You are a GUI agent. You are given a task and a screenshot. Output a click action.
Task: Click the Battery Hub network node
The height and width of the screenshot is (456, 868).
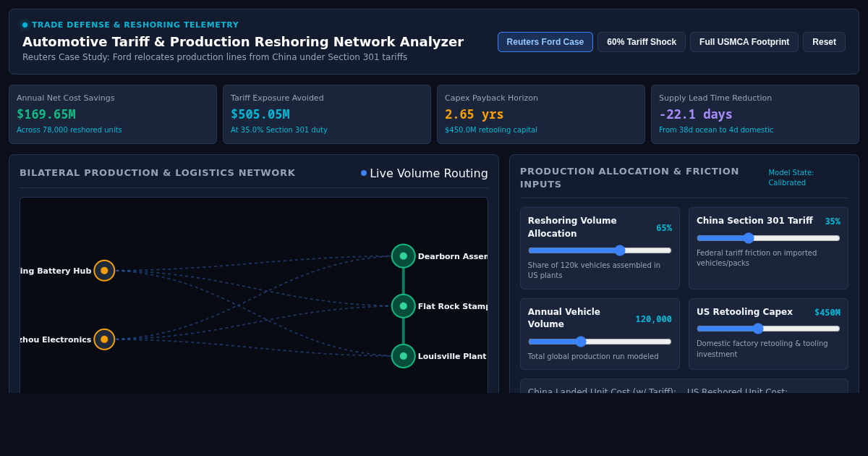click(x=104, y=271)
